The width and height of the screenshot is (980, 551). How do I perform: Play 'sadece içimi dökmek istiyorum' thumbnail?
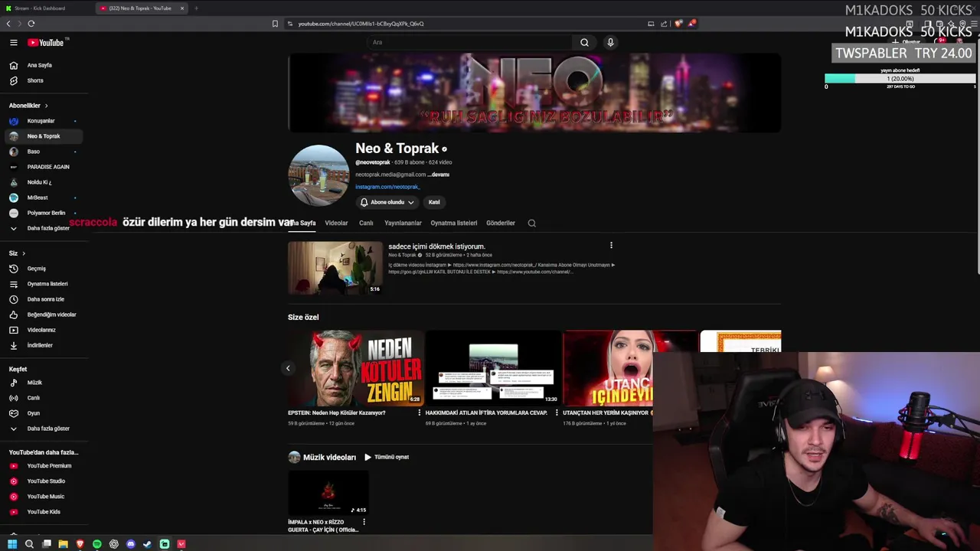point(335,268)
